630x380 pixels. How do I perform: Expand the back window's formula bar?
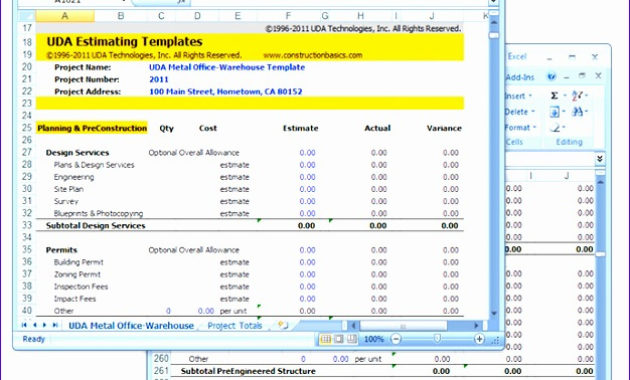coord(599,159)
